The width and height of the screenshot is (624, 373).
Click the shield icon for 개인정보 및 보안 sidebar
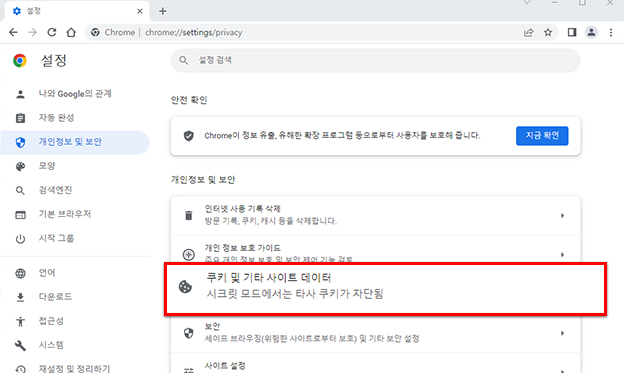pos(20,142)
